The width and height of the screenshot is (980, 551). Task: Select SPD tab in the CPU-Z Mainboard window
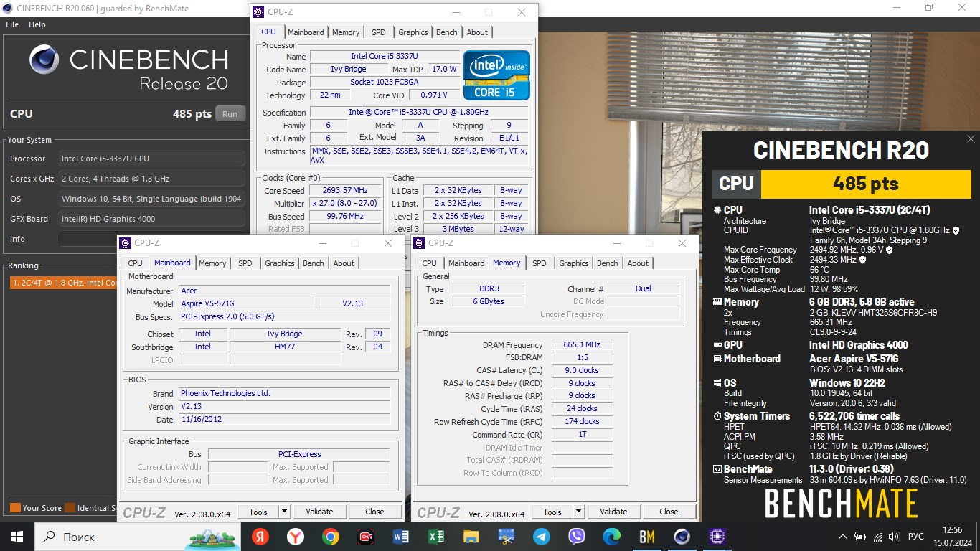pos(245,263)
